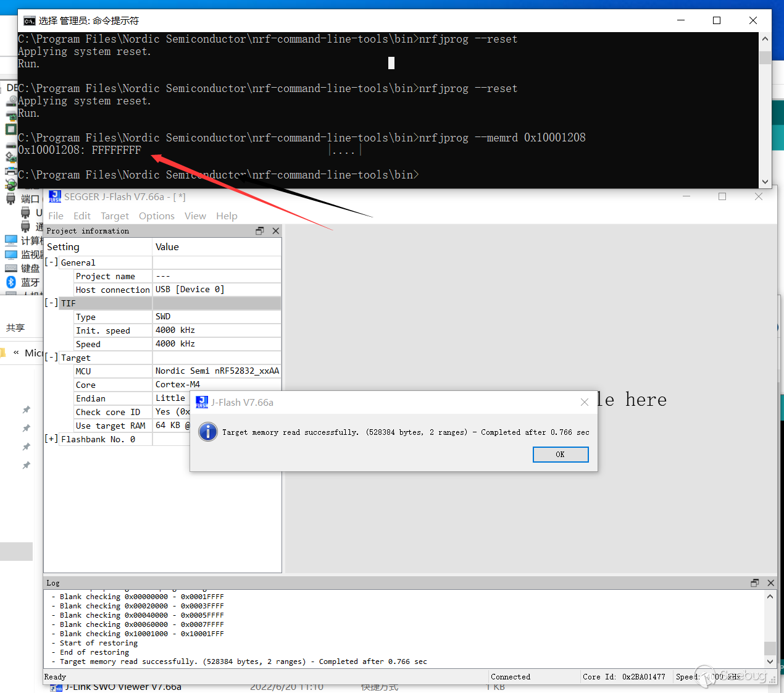This screenshot has width=784, height=693.
Task: Close the J-Flash V7.66a message dialog
Action: pyautogui.click(x=585, y=402)
